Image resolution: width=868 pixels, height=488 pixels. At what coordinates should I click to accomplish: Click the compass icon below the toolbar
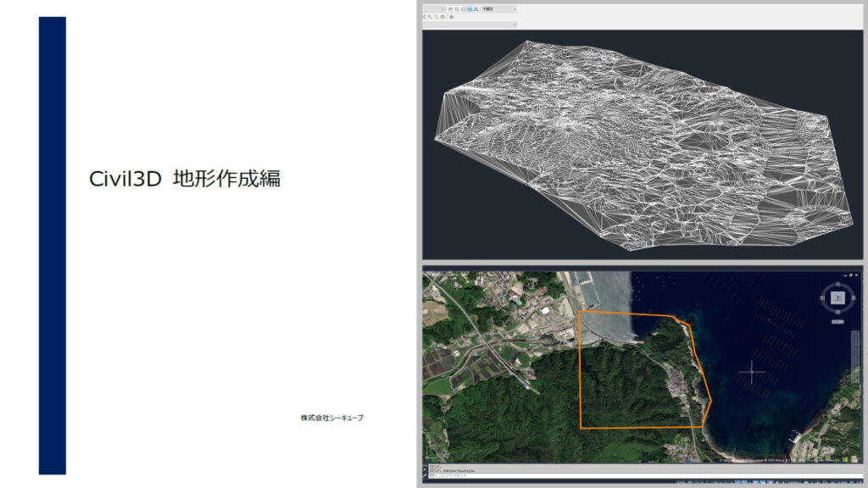click(452, 17)
